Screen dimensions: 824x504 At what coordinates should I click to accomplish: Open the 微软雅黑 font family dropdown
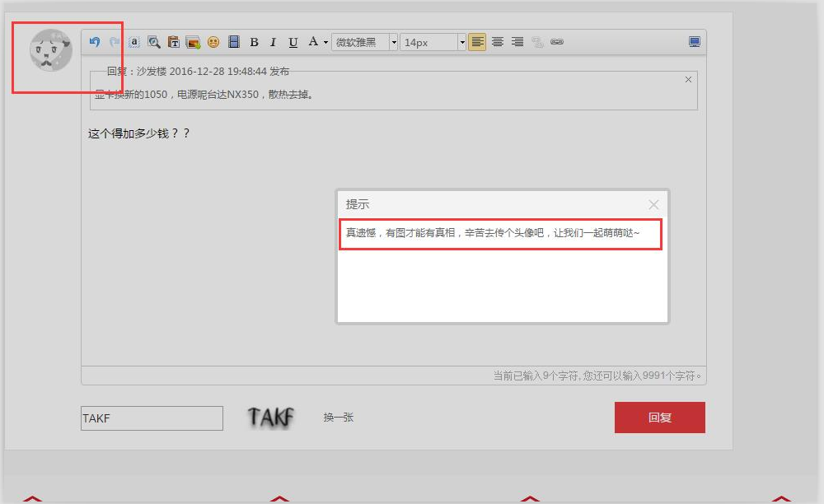coord(363,41)
